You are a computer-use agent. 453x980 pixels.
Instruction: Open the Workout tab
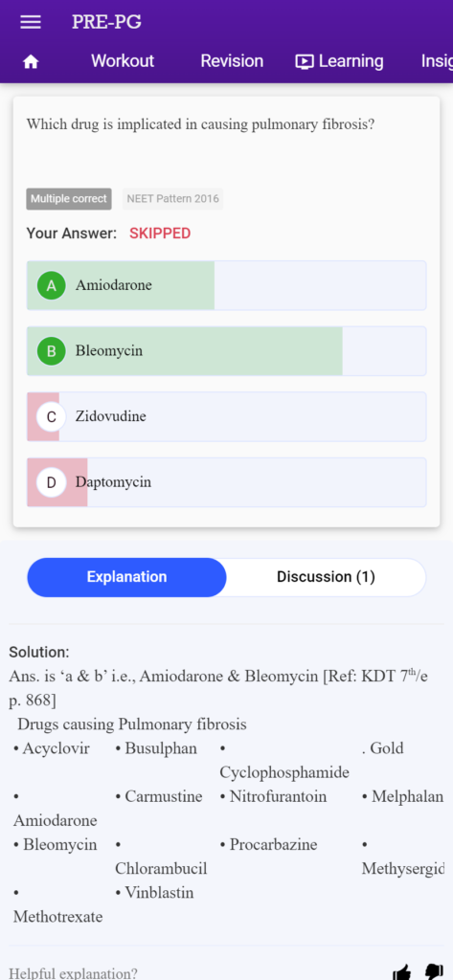pyautogui.click(x=123, y=61)
